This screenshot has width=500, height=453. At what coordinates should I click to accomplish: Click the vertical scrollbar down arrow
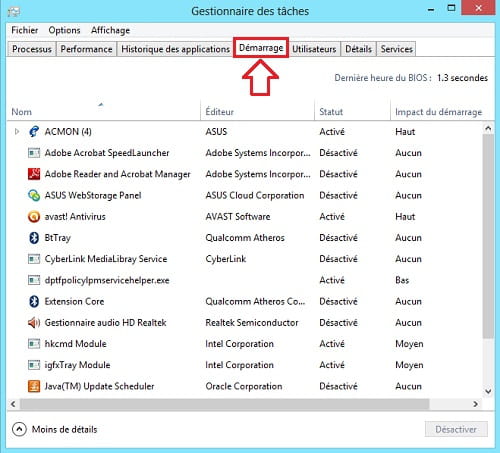coord(488,391)
